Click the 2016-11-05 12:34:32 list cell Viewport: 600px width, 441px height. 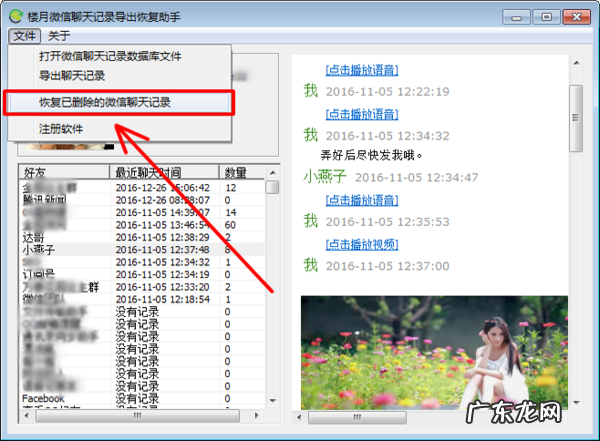coord(163,262)
